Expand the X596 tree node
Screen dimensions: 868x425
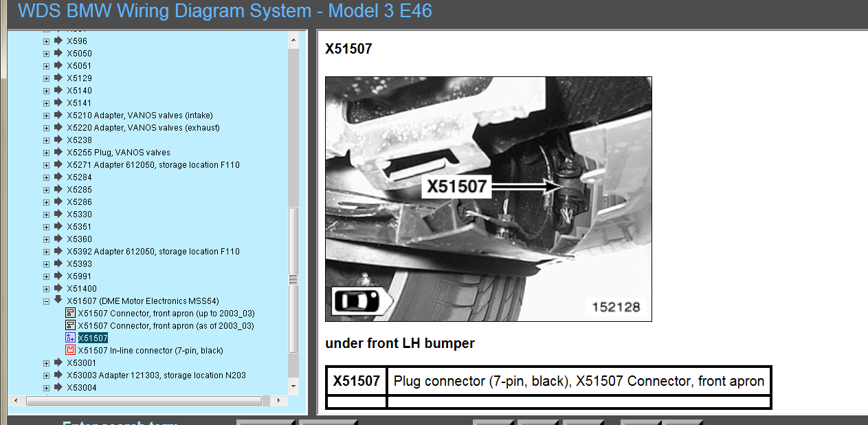[46, 41]
